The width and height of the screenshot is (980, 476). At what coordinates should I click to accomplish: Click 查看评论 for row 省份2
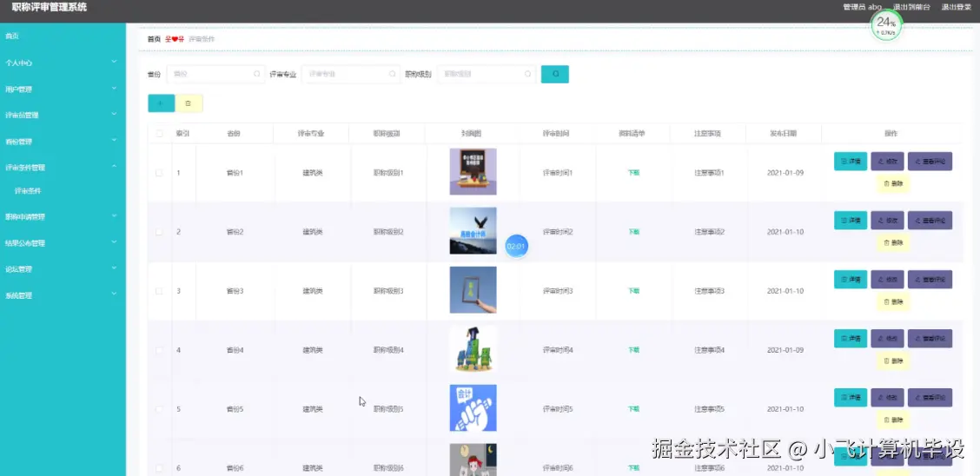click(x=930, y=221)
